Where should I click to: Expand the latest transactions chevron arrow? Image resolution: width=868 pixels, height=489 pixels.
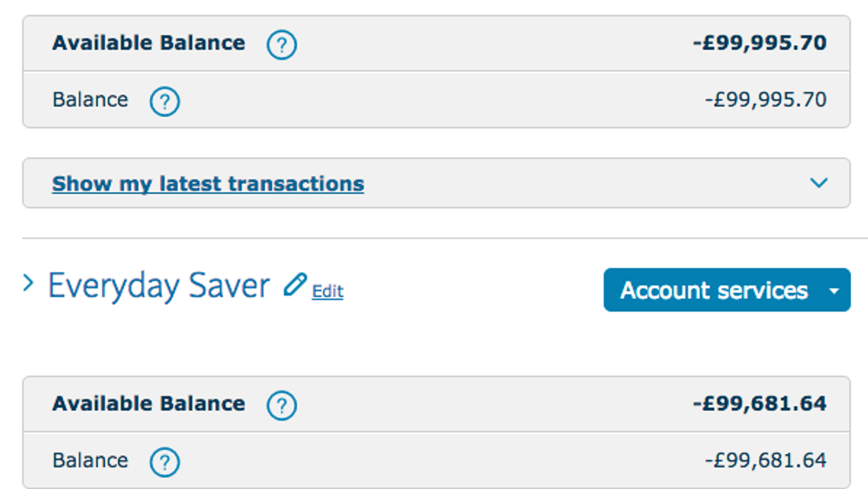point(818,183)
